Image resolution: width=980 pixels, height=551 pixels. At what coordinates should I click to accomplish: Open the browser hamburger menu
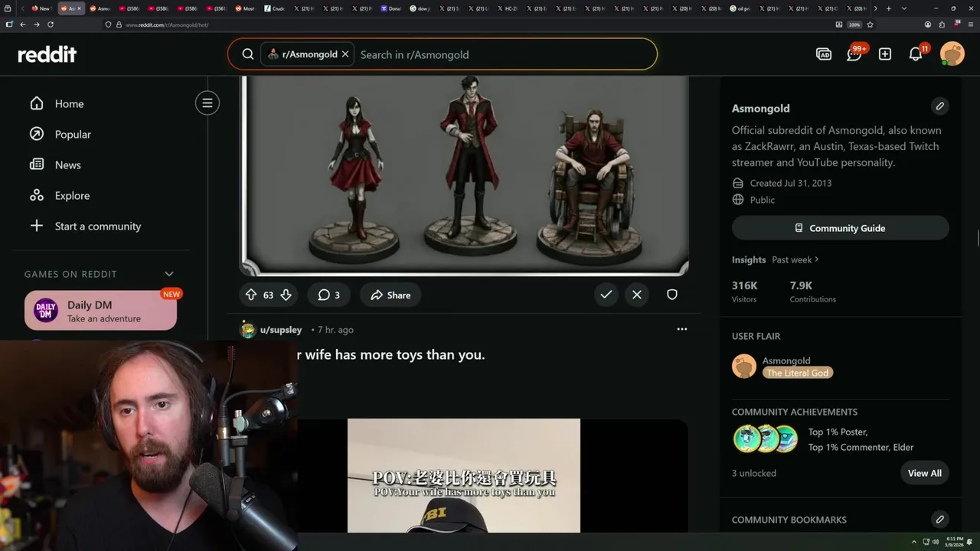(x=971, y=24)
